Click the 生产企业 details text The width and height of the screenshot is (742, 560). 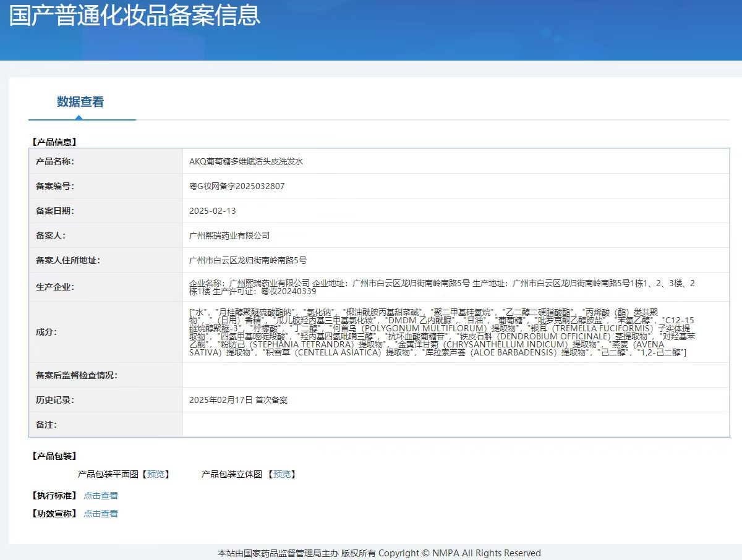[x=441, y=287]
